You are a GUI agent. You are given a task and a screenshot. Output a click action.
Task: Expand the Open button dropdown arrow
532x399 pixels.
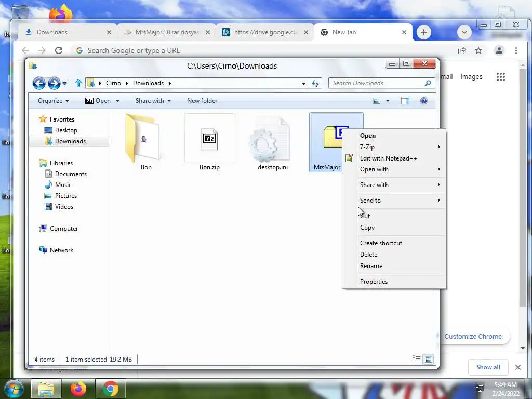coord(117,101)
